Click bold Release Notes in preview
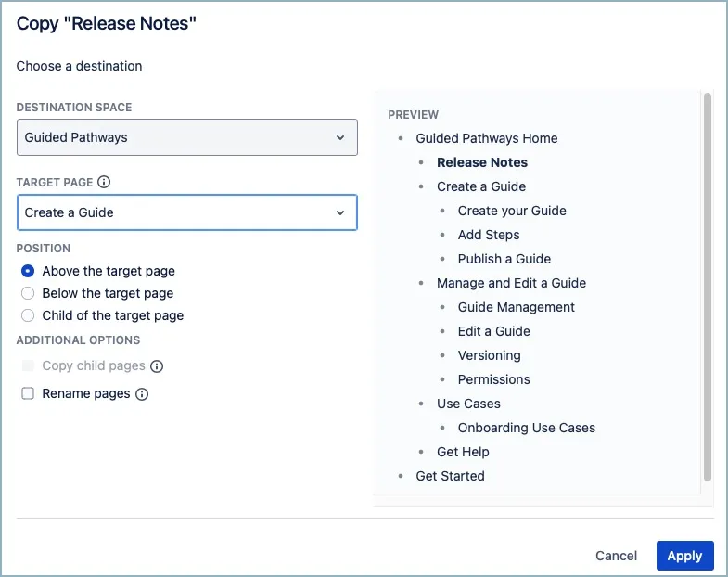 tap(482, 162)
